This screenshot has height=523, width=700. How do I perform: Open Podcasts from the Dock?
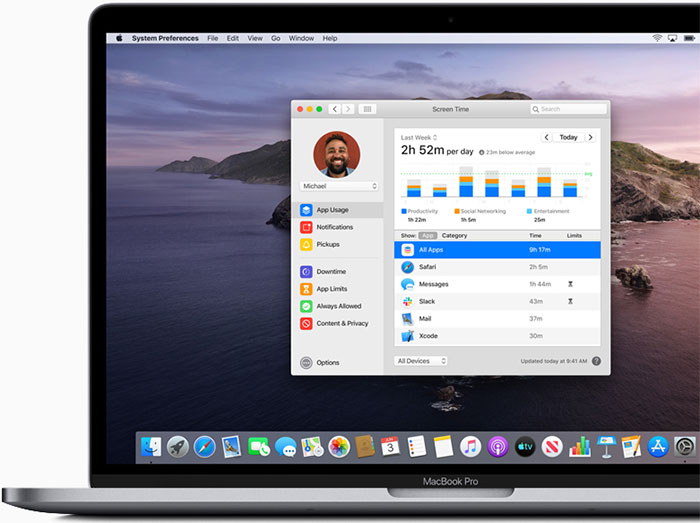(497, 447)
